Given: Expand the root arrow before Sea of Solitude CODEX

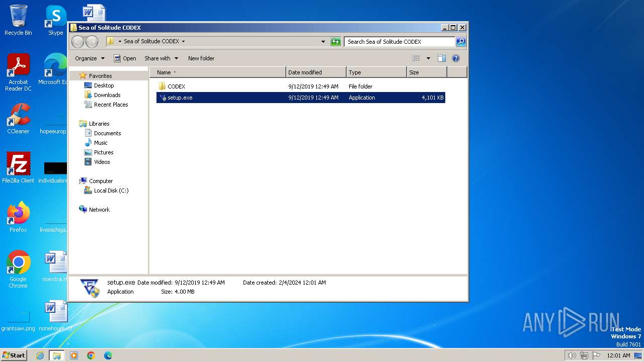Looking at the screenshot, I should [120, 42].
